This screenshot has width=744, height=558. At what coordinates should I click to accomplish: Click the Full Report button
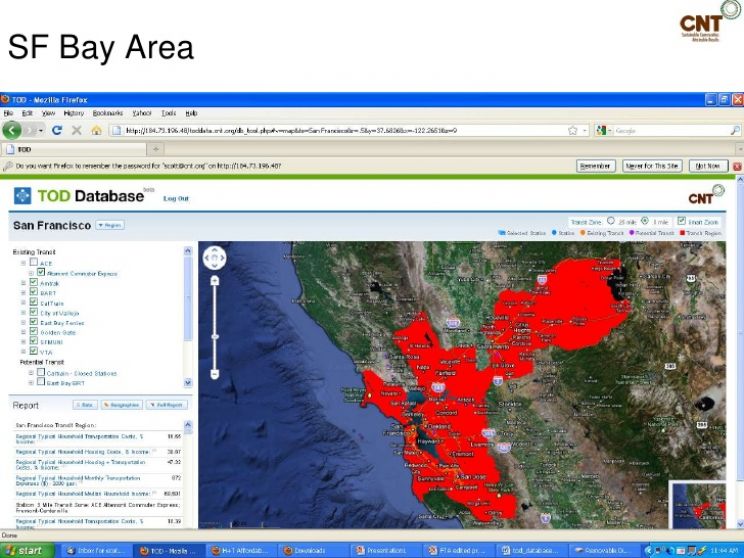pos(167,405)
